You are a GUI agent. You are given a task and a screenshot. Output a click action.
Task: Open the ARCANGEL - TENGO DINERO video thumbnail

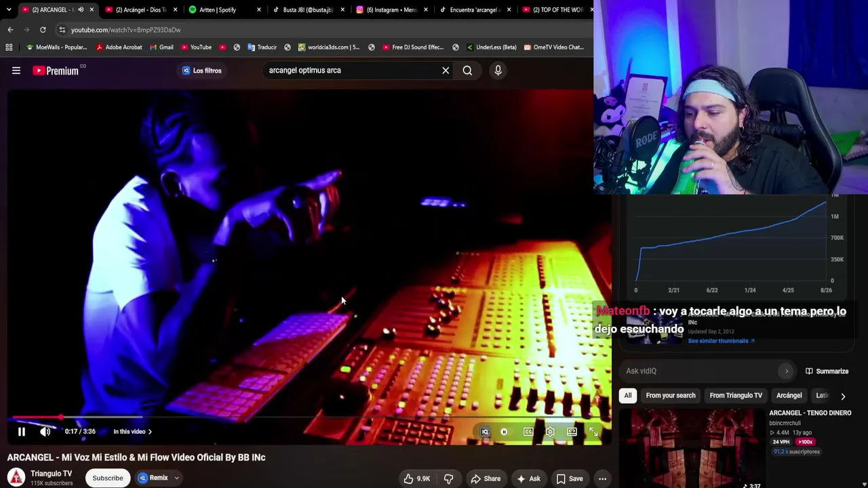click(x=691, y=448)
